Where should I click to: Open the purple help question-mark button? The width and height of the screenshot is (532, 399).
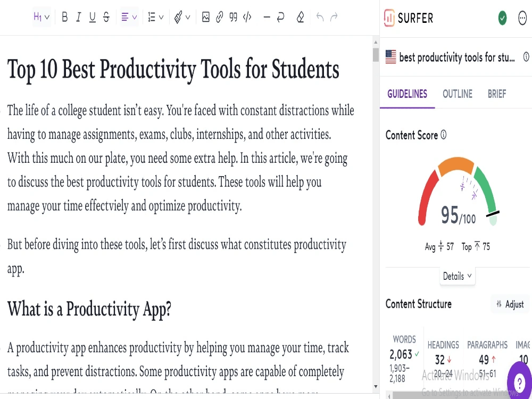(x=519, y=381)
